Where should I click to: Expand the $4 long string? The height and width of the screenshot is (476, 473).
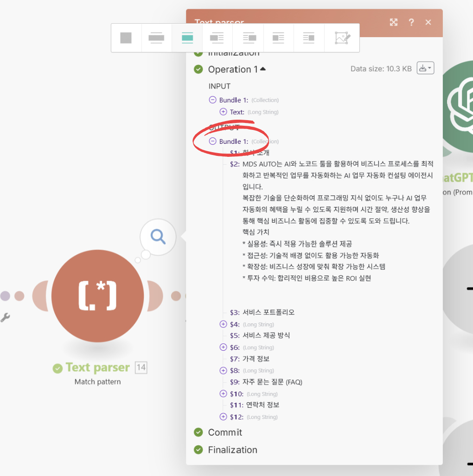[x=223, y=324]
